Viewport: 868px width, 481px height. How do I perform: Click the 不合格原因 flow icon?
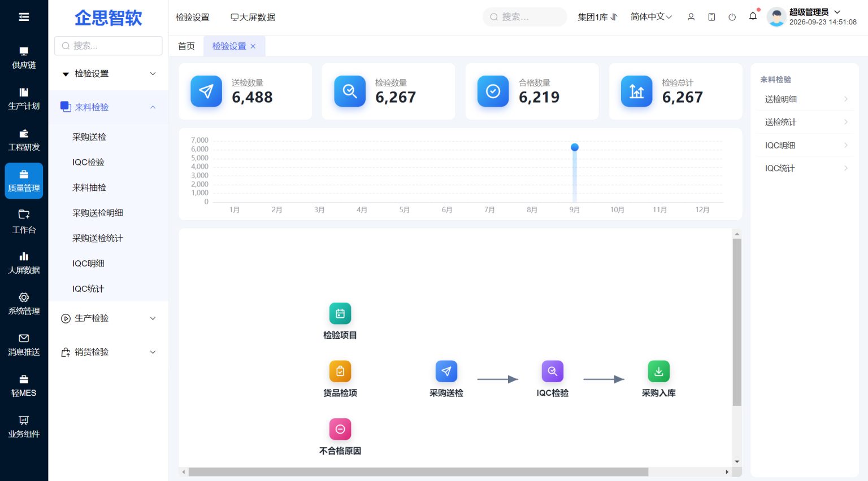tap(340, 429)
